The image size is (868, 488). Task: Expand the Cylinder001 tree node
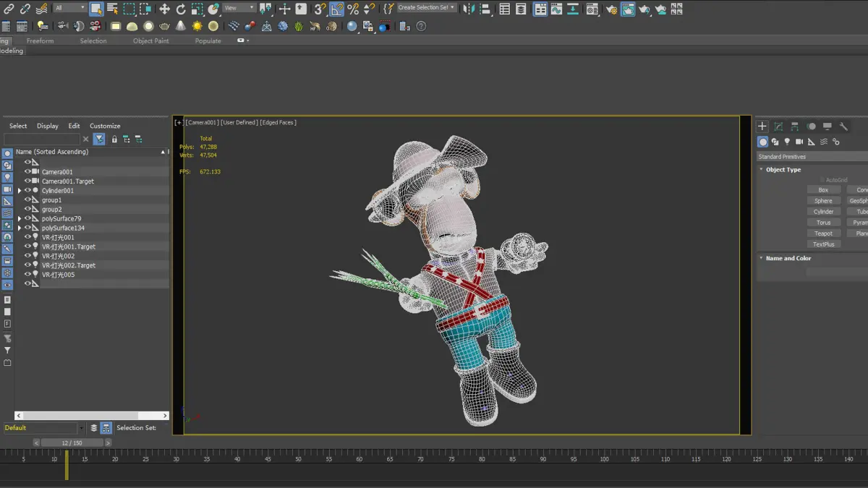[x=20, y=191]
